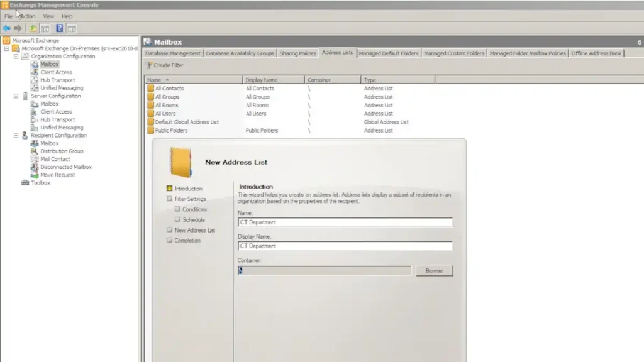Screen dimensions: 644x362
Task: Click the Forward arrow toolbar icon
Action: click(18, 28)
